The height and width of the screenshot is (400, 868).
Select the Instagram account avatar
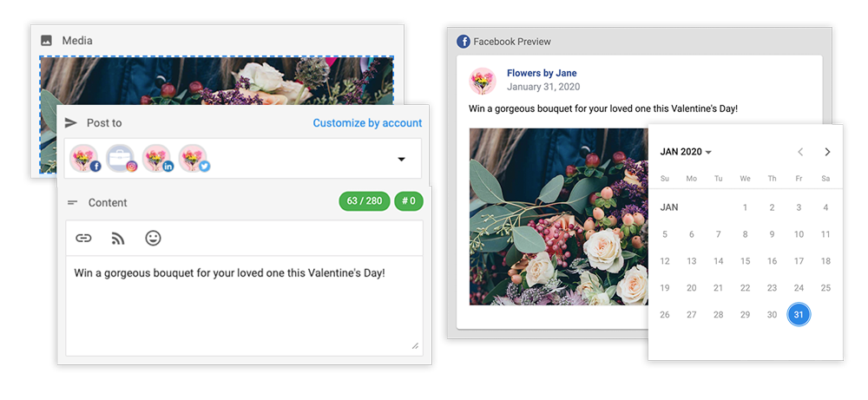click(x=121, y=159)
